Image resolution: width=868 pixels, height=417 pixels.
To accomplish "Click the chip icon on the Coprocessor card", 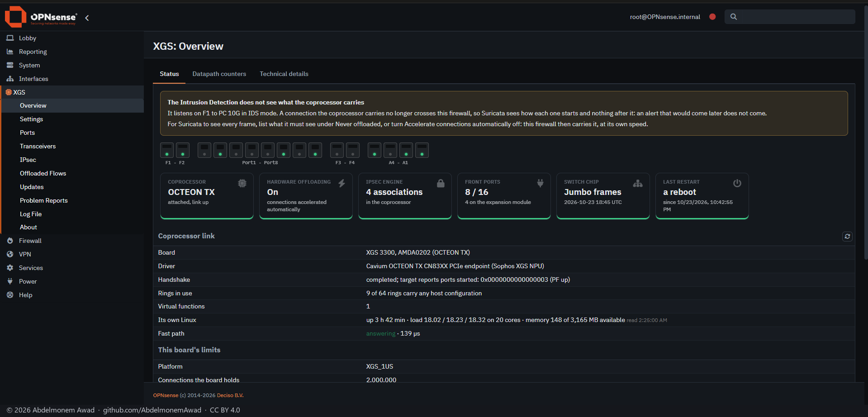I will point(242,183).
